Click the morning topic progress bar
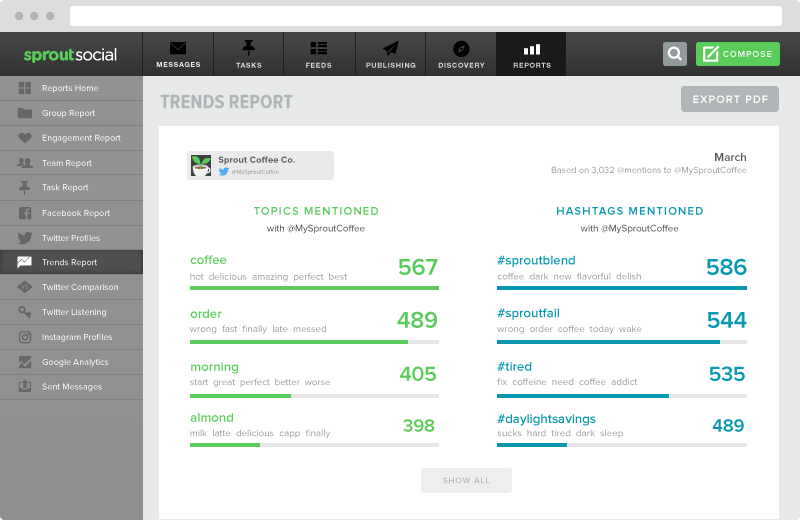This screenshot has height=520, width=800. click(x=314, y=396)
